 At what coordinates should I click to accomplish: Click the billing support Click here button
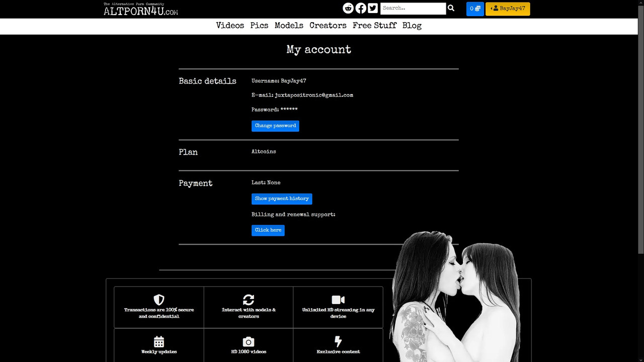268,231
